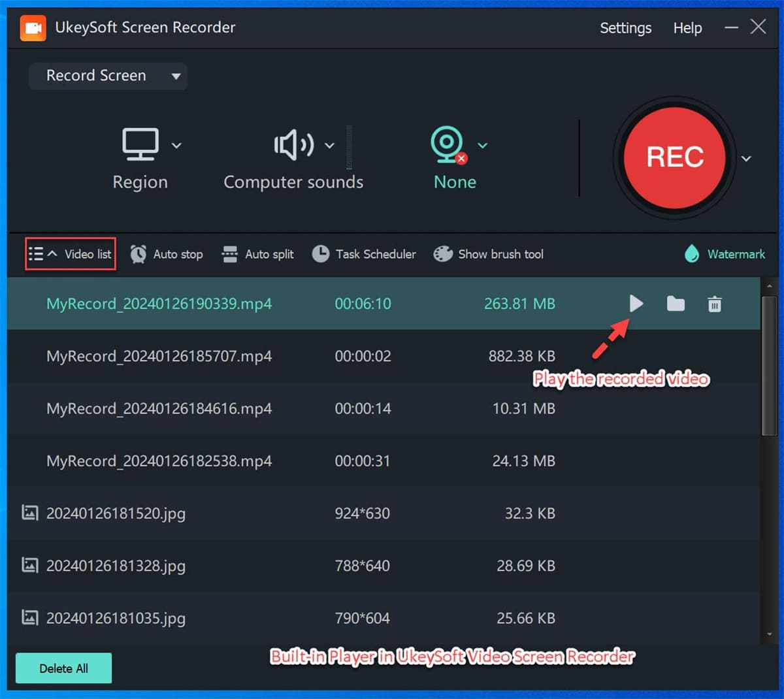
Task: Collapse the Video list panel
Action: coord(71,254)
